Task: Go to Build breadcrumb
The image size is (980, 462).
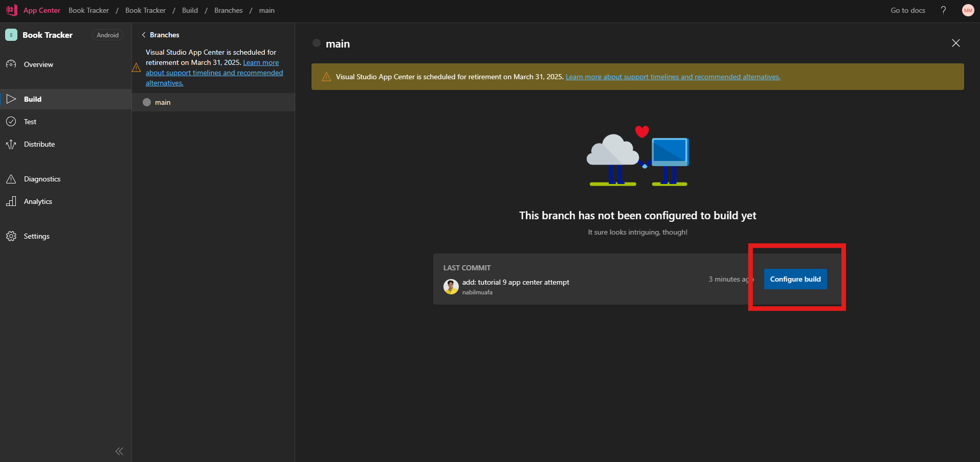Action: pyautogui.click(x=190, y=10)
